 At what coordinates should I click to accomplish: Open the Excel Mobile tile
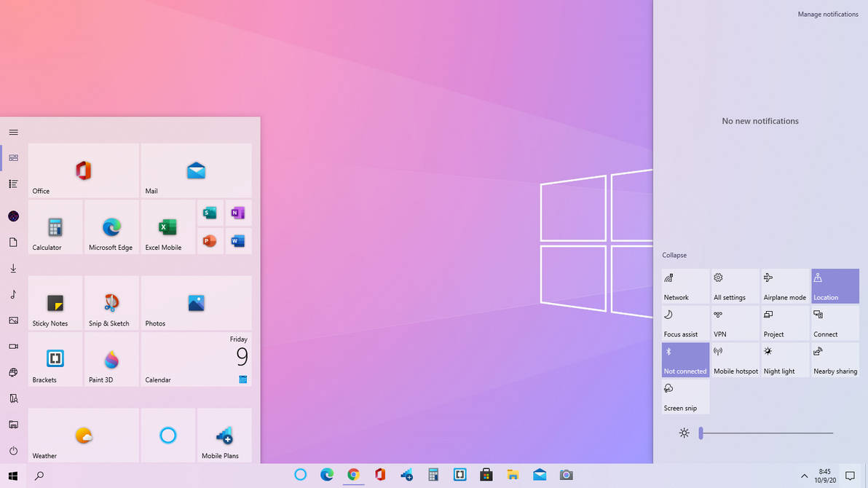[x=167, y=227]
